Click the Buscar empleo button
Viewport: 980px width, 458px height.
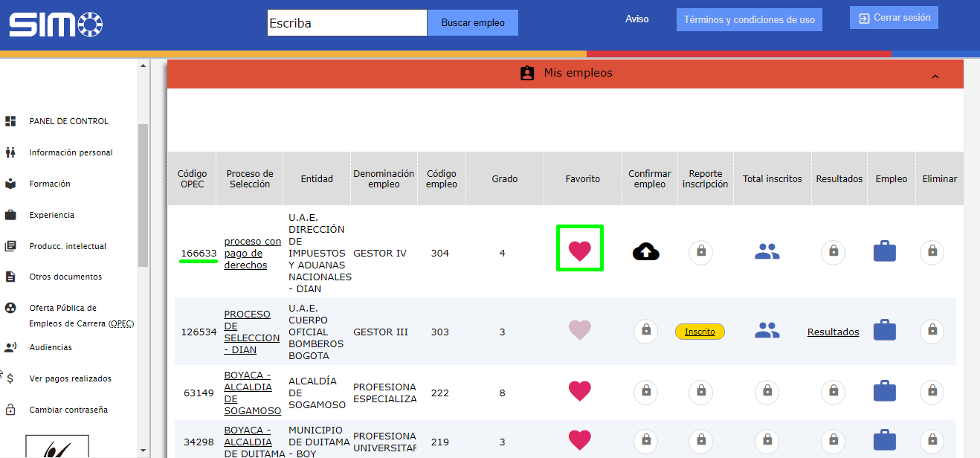tap(472, 23)
